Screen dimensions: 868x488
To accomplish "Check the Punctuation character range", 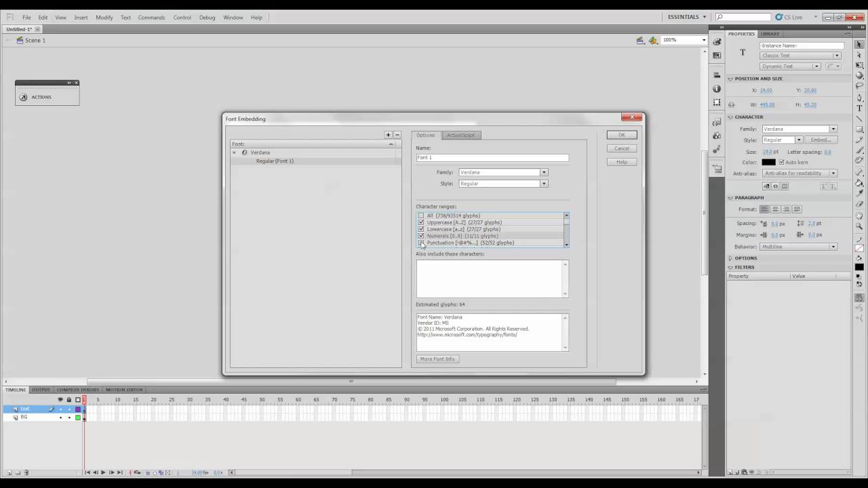I will [421, 243].
